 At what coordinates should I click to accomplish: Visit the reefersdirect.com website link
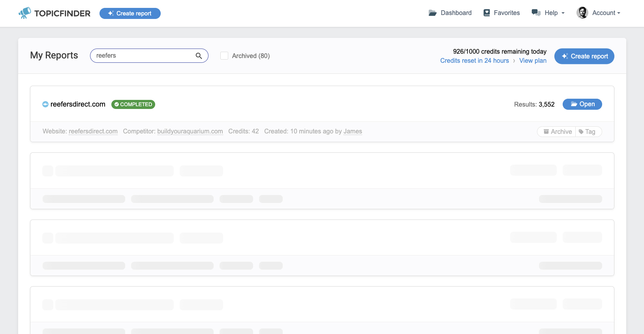click(93, 131)
